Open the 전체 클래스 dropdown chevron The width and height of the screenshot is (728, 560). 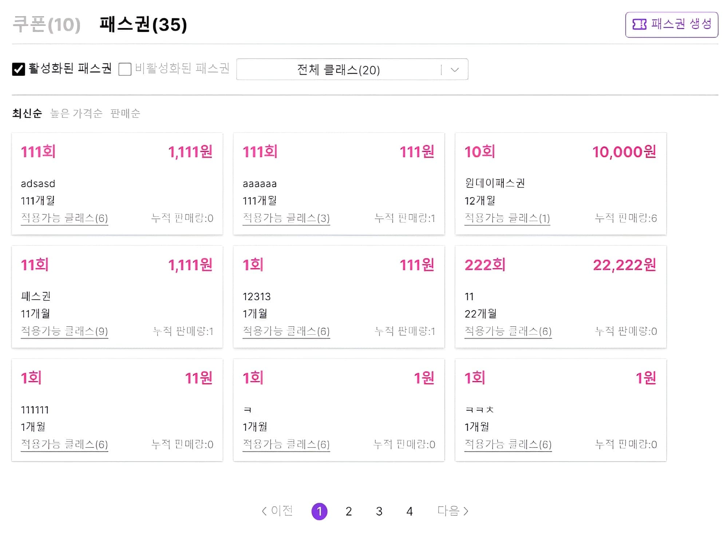point(454,69)
